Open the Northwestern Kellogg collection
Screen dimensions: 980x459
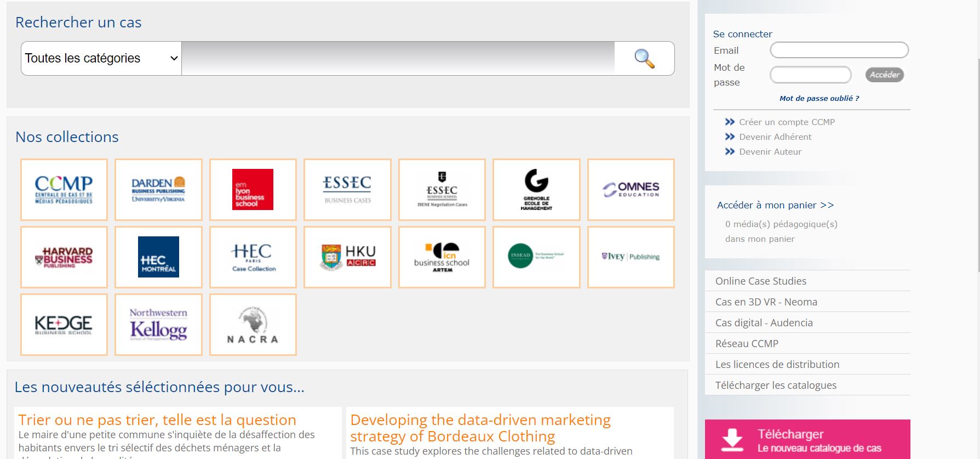pos(158,325)
